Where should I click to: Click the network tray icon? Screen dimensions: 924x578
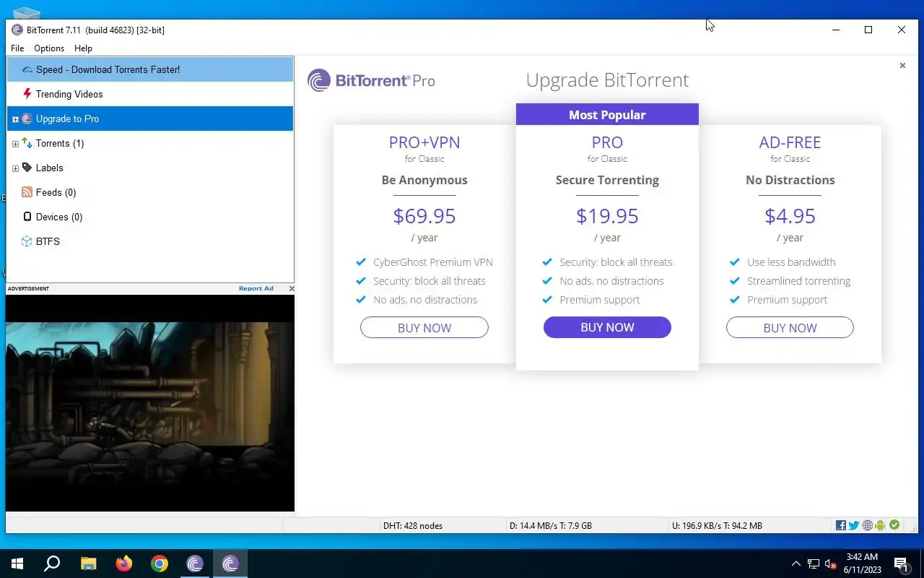tap(814, 564)
